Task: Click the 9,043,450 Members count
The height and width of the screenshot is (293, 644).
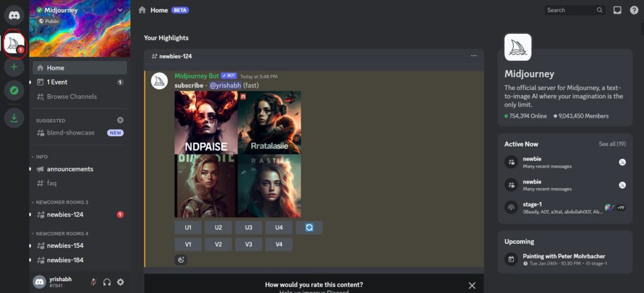Action: click(x=581, y=116)
